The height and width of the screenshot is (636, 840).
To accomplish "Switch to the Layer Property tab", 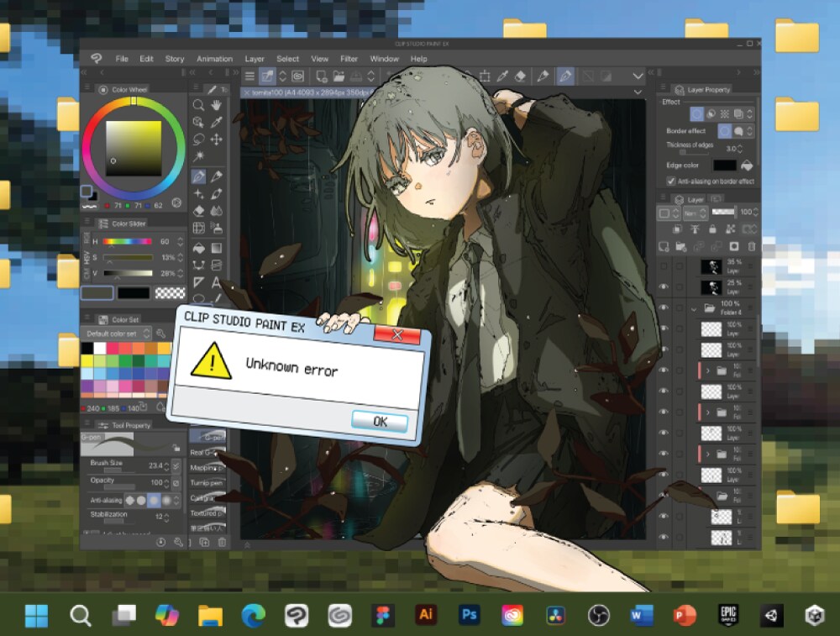I will click(703, 90).
